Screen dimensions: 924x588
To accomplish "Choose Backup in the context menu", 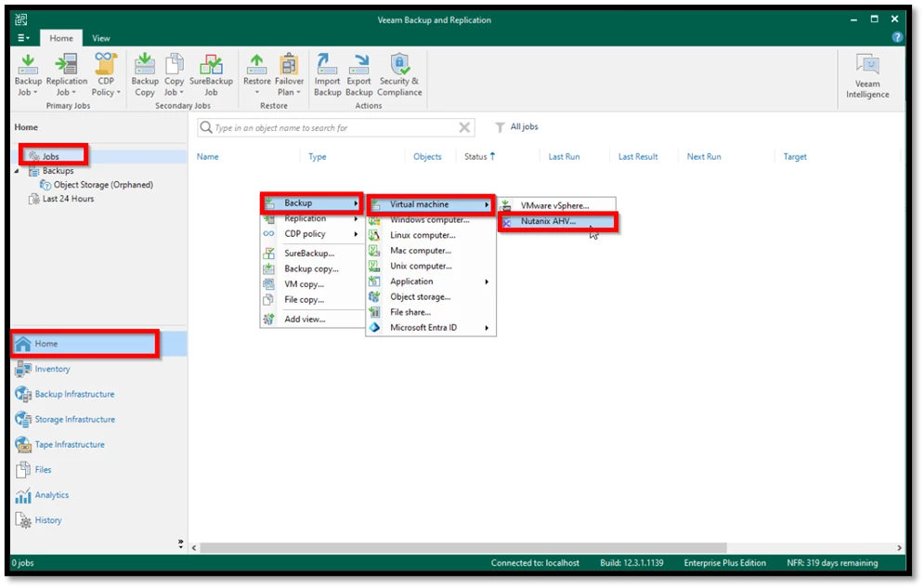I will tap(312, 203).
